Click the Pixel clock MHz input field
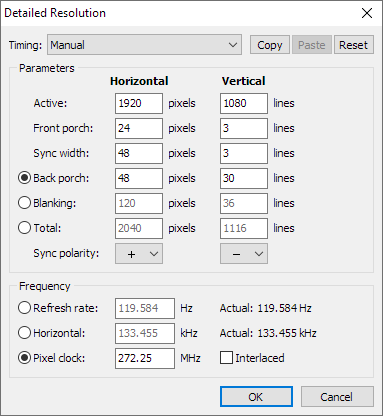Image resolution: width=383 pixels, height=416 pixels. [145, 358]
